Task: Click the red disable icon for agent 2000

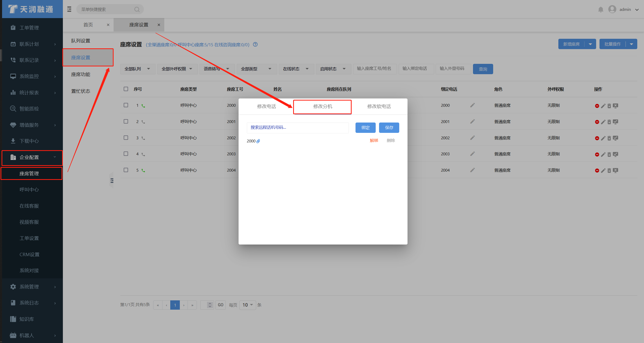Action: click(597, 106)
